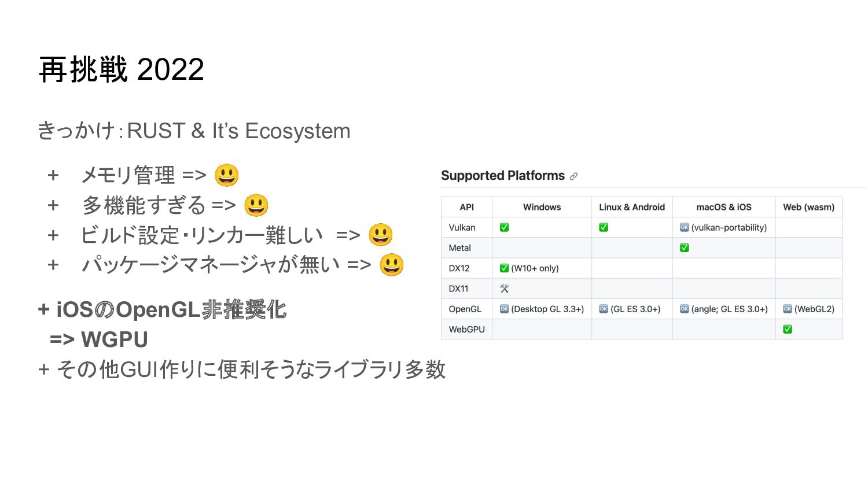Click the => WGPU bold text
The height and width of the screenshot is (488, 868).
click(x=99, y=339)
